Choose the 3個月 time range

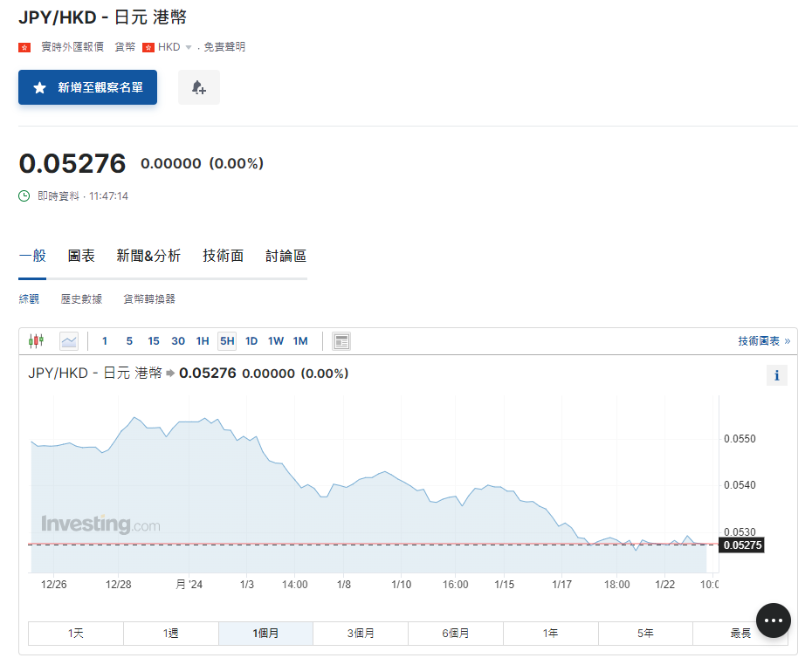tap(360, 634)
